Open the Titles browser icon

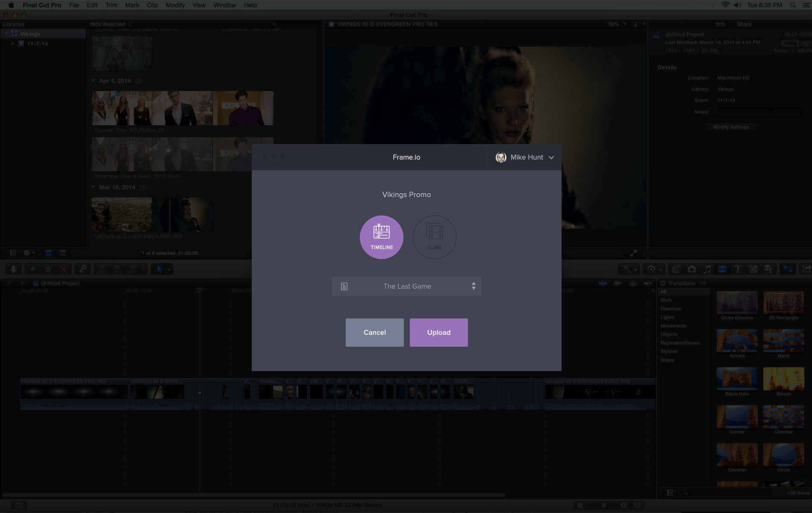coord(738,269)
